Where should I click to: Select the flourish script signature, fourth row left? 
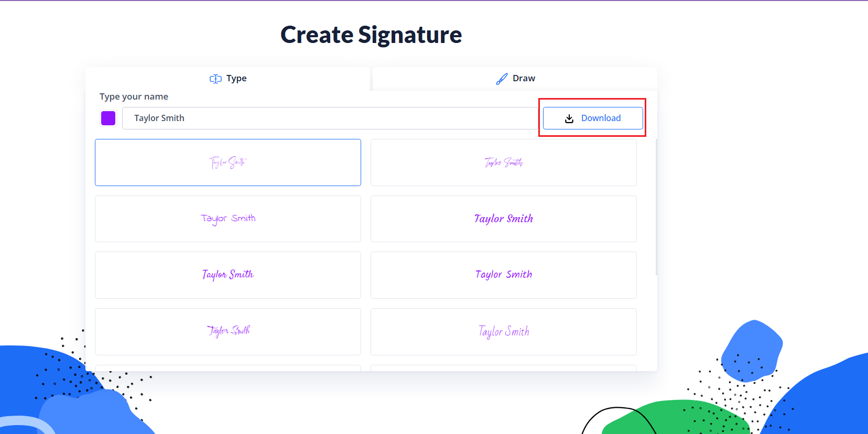(228, 331)
